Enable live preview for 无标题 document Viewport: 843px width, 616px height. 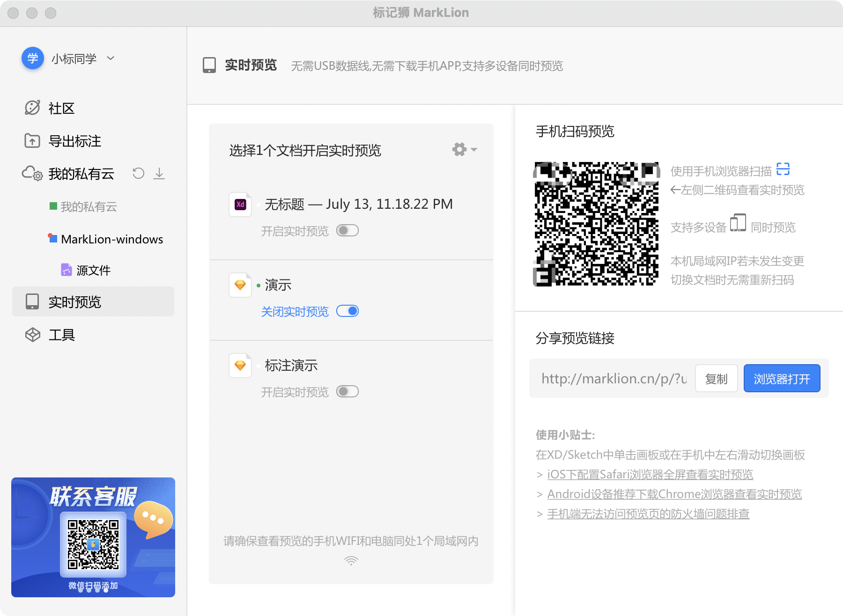click(347, 230)
